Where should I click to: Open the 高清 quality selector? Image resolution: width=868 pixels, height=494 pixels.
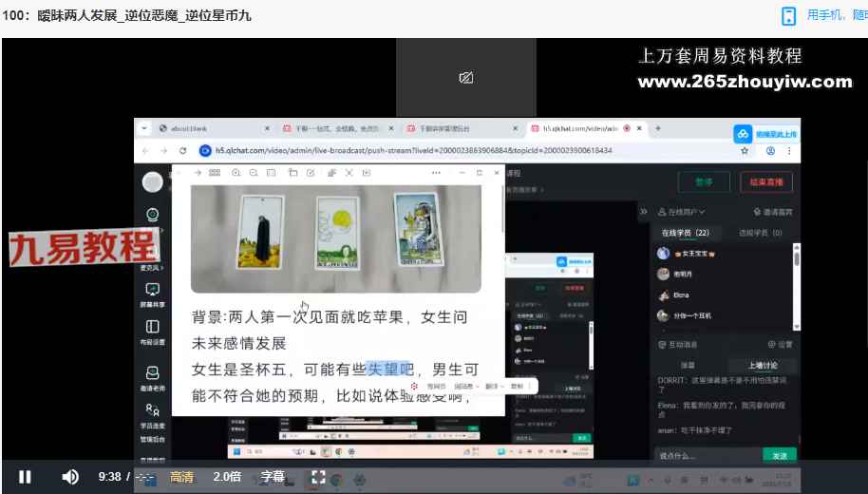(180, 477)
